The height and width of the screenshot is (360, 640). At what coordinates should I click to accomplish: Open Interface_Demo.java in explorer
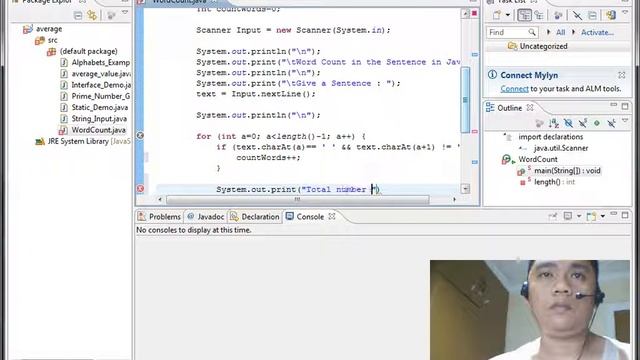pos(101,85)
